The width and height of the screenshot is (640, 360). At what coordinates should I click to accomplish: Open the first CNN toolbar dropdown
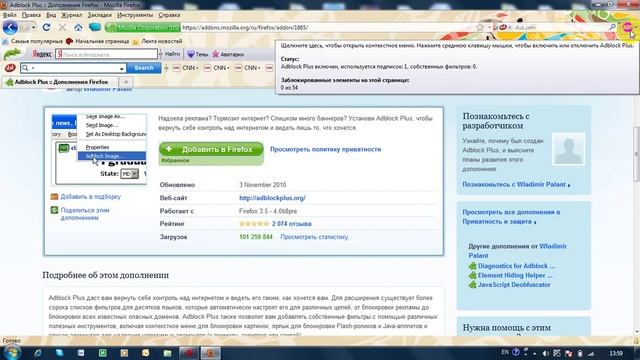[x=186, y=68]
